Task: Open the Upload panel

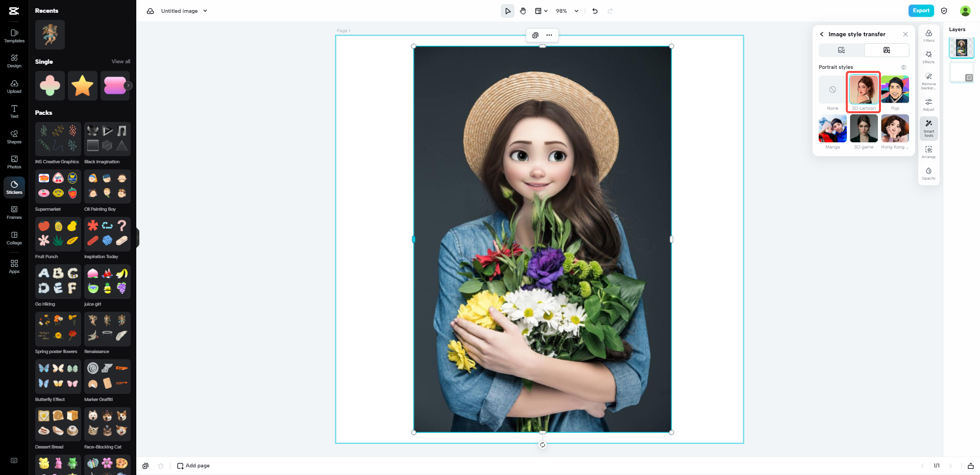Action: [14, 87]
